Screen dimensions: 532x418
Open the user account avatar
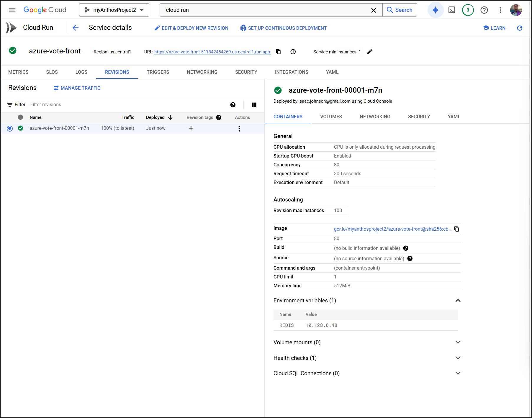coord(516,10)
